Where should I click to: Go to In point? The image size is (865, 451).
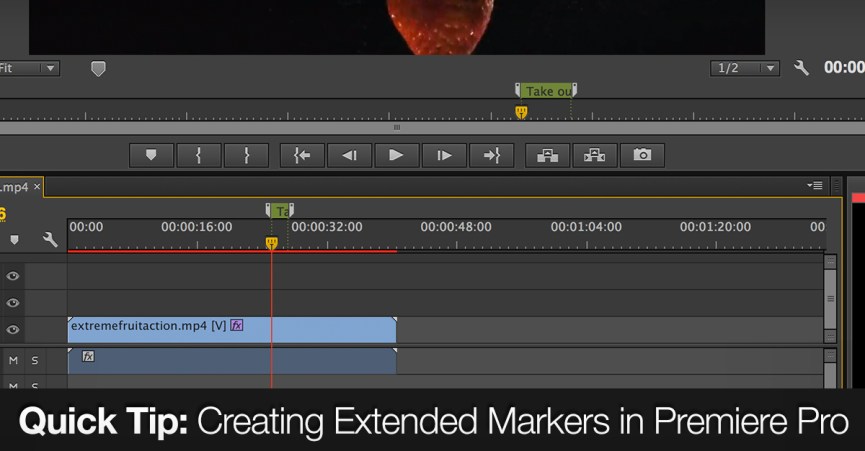coord(302,155)
